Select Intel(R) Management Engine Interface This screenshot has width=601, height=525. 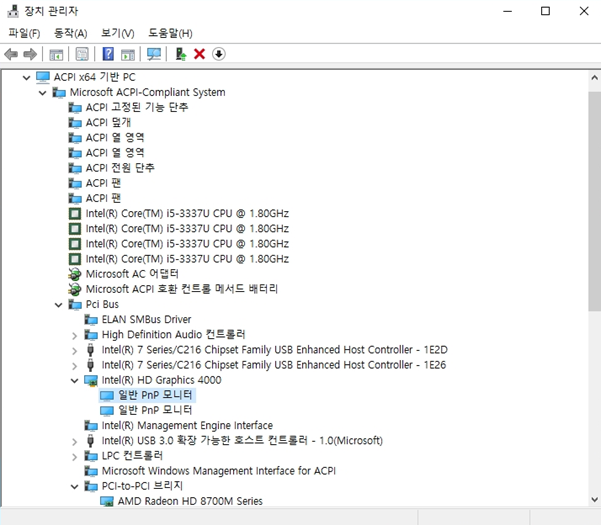187,425
